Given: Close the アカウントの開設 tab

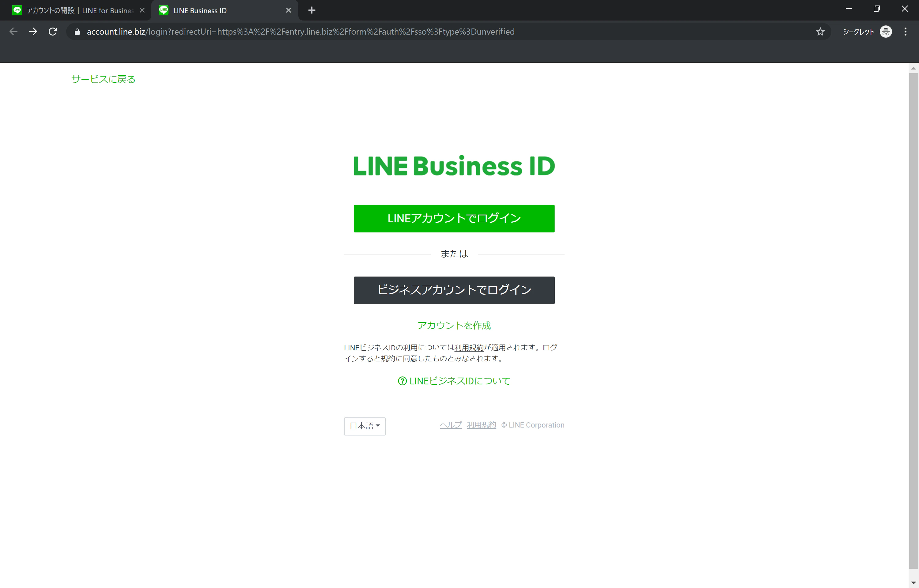Looking at the screenshot, I should [x=142, y=10].
